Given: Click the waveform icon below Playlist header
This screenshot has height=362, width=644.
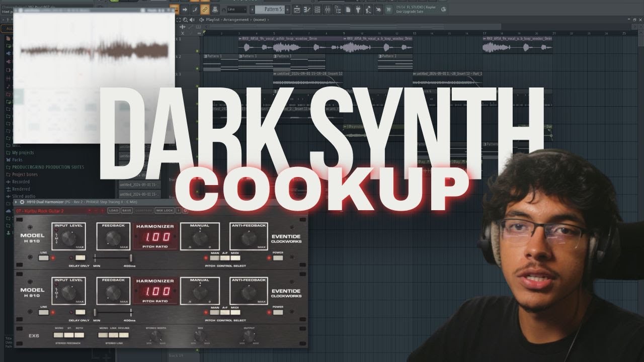Looking at the screenshot, I should pyautogui.click(x=182, y=27).
